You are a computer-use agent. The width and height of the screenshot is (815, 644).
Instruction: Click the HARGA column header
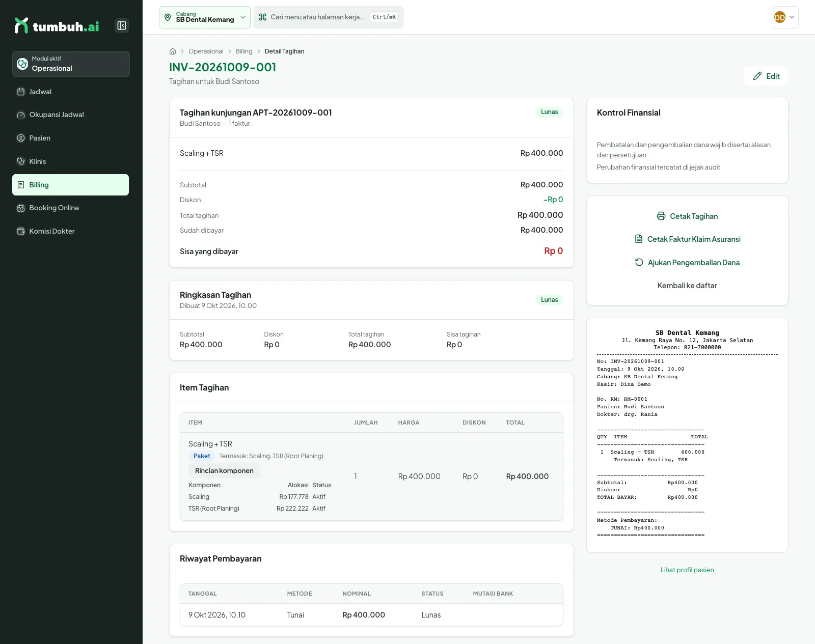(409, 423)
